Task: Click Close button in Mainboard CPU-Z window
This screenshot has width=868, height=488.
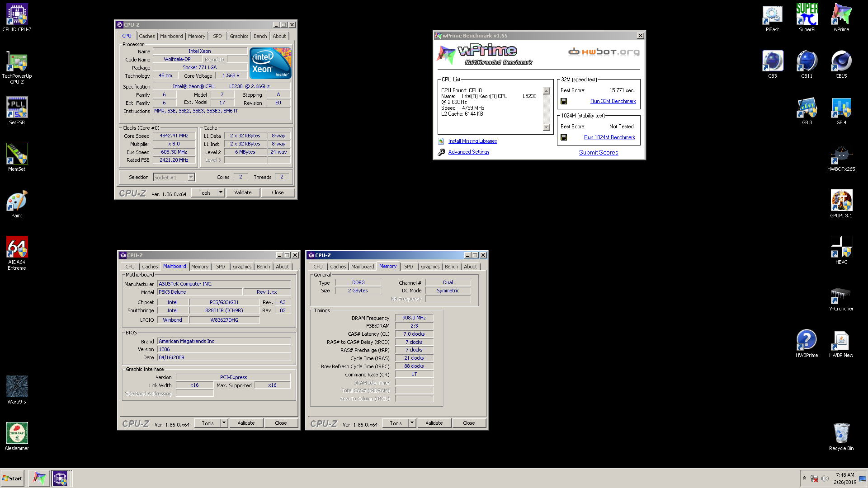Action: (281, 423)
